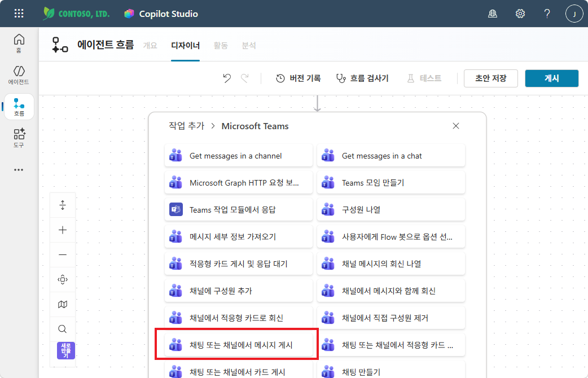Select 흐름 in the sidebar
This screenshot has width=588, height=378.
[x=19, y=107]
